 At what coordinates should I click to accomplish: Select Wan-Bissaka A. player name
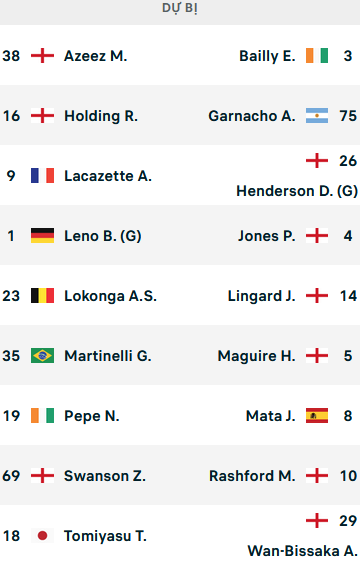pos(302,551)
